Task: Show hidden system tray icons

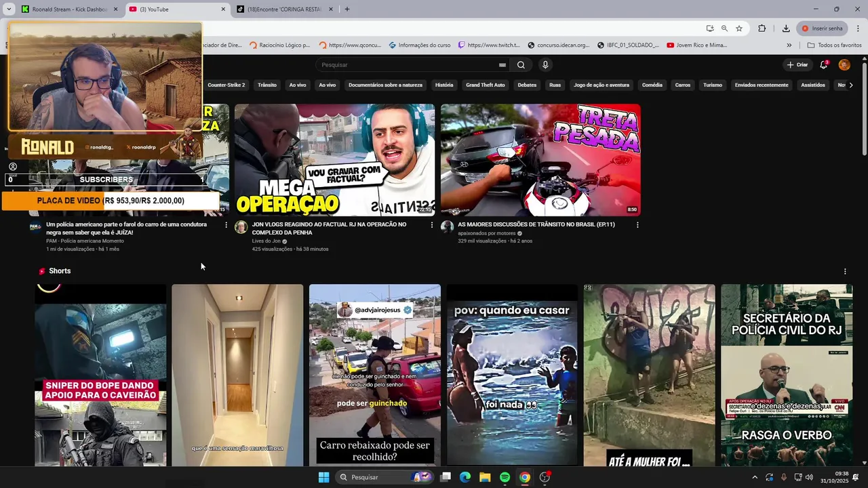Action: click(755, 477)
